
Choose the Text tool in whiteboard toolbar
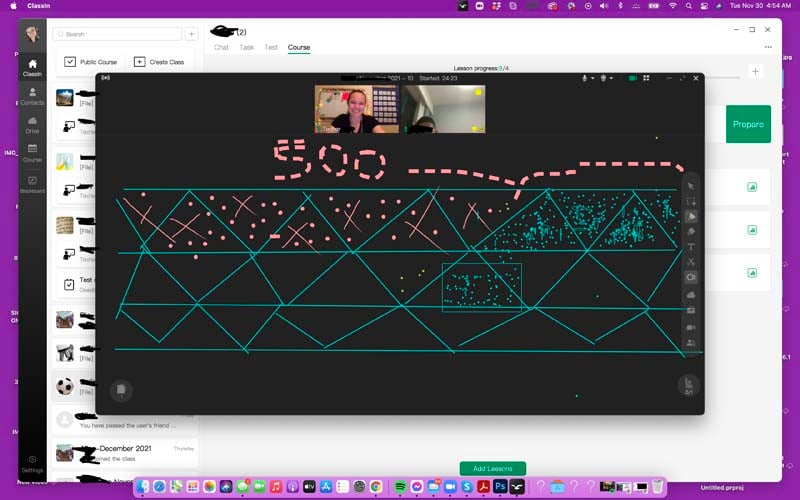691,246
